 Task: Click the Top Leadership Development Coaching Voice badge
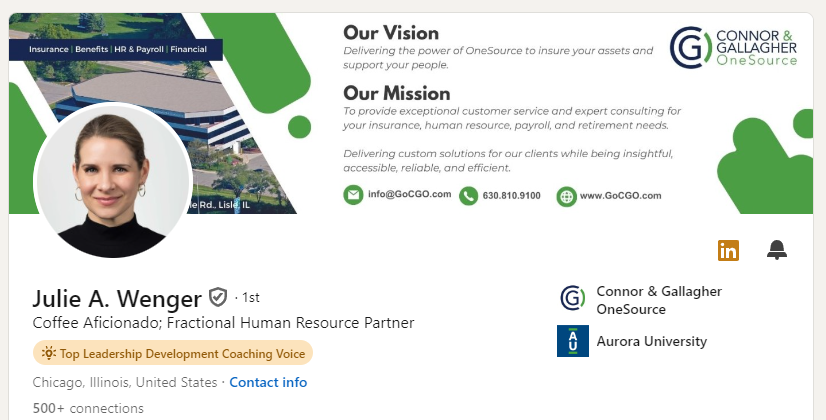pyautogui.click(x=173, y=353)
